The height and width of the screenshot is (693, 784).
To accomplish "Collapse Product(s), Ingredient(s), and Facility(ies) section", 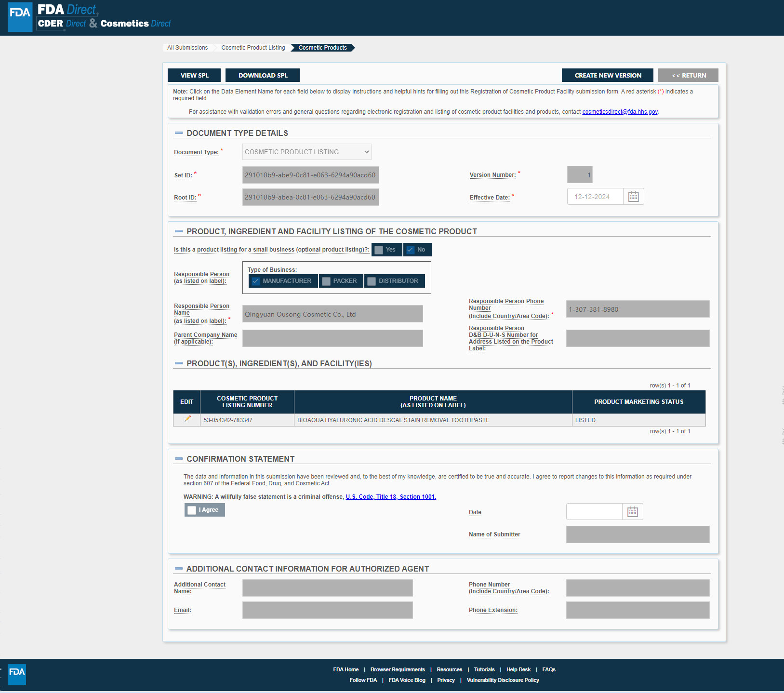I will (x=179, y=363).
